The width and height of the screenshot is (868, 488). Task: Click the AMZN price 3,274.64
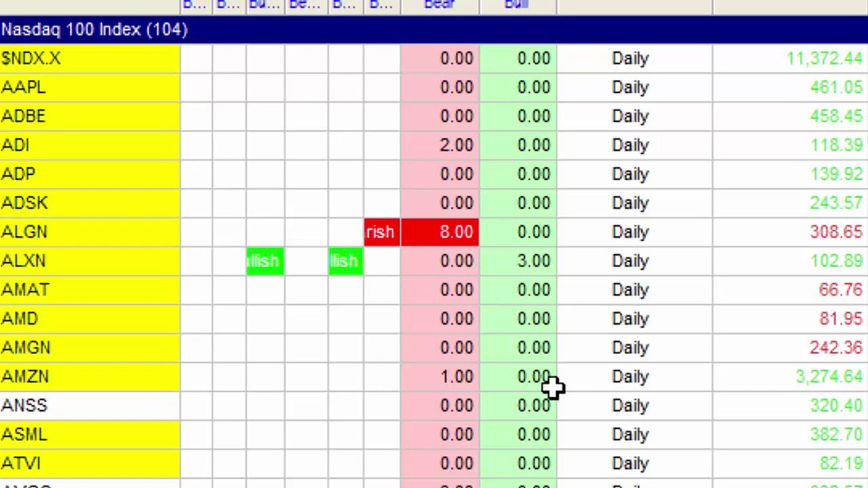pyautogui.click(x=829, y=377)
